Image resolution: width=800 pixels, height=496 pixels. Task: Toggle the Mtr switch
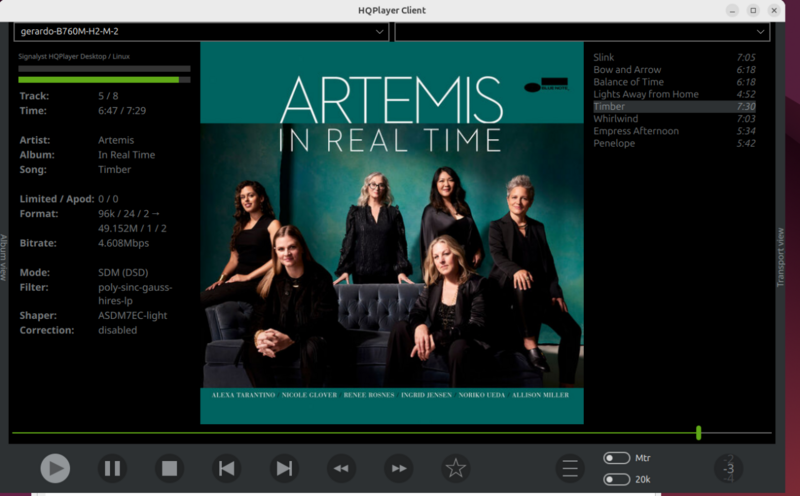(x=616, y=458)
